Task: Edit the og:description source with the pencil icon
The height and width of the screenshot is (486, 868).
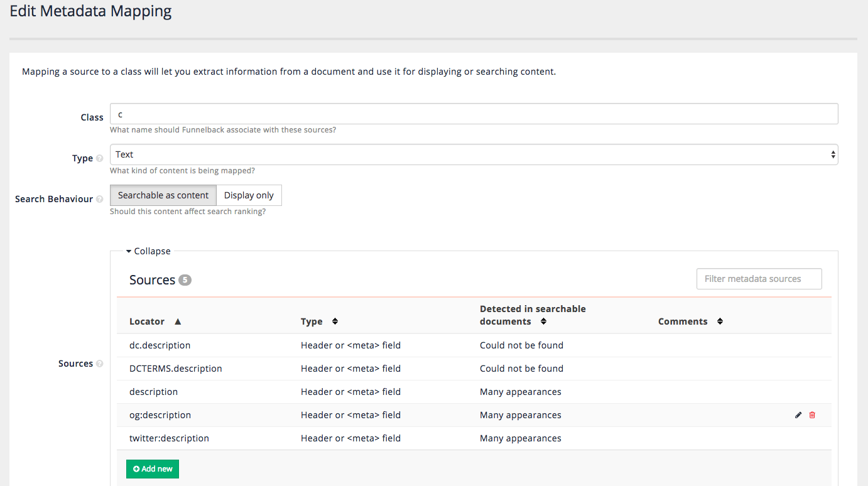Action: [x=798, y=414]
